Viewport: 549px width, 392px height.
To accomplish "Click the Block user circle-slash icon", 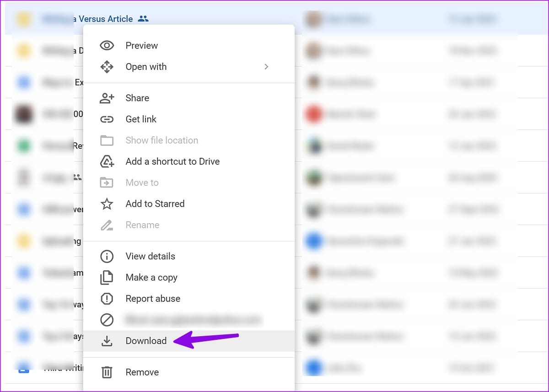I will (x=107, y=320).
